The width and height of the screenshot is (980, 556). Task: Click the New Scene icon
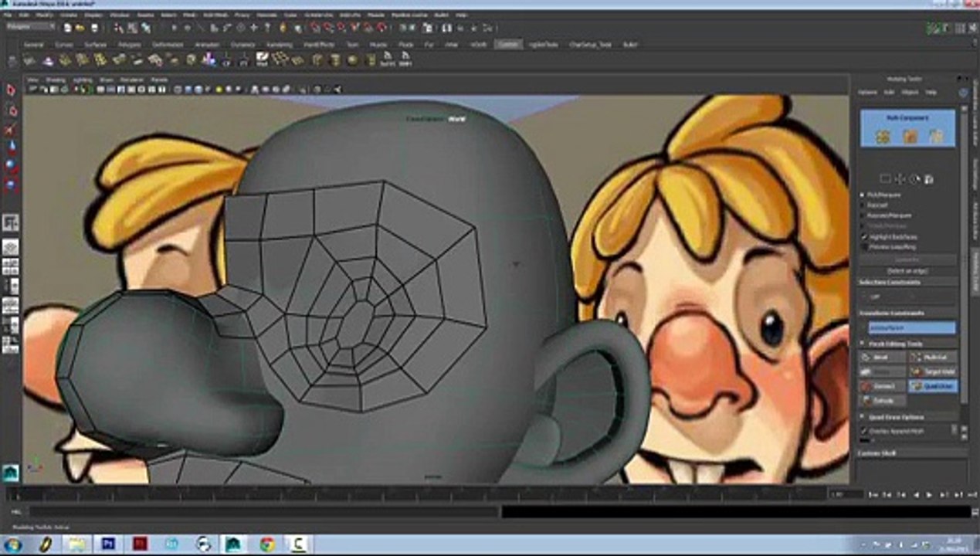pyautogui.click(x=68, y=28)
